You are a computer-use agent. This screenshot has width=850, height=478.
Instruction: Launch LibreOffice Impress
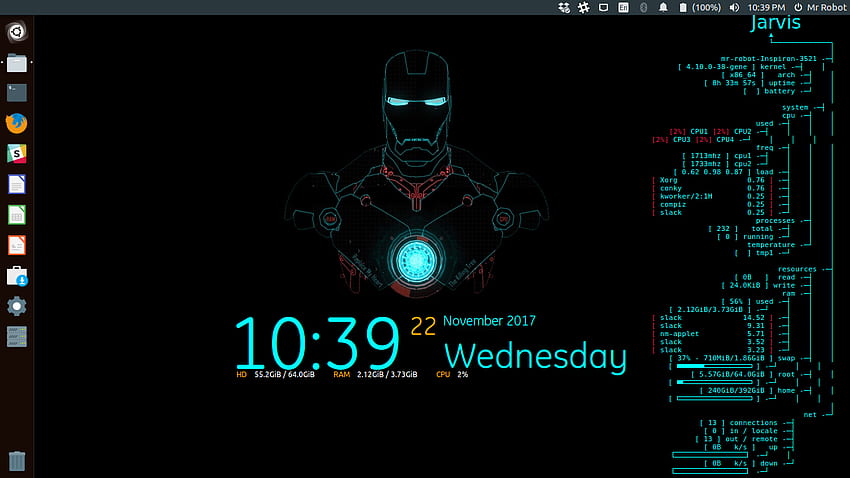click(x=17, y=246)
